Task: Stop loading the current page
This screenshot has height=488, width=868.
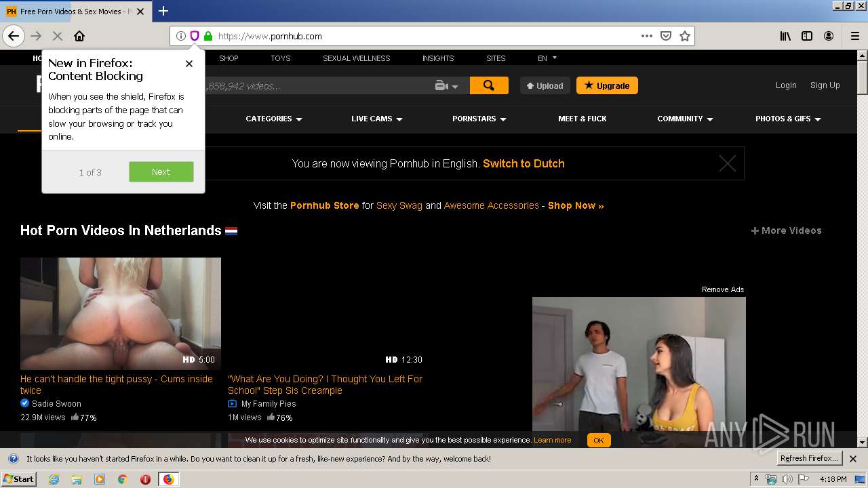Action: pyautogui.click(x=58, y=36)
